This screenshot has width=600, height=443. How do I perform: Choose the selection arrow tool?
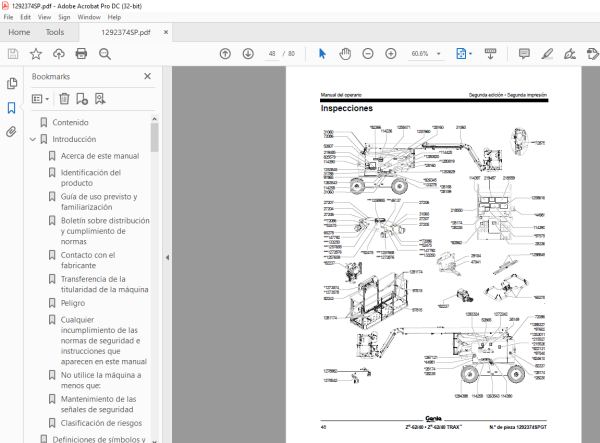(322, 54)
